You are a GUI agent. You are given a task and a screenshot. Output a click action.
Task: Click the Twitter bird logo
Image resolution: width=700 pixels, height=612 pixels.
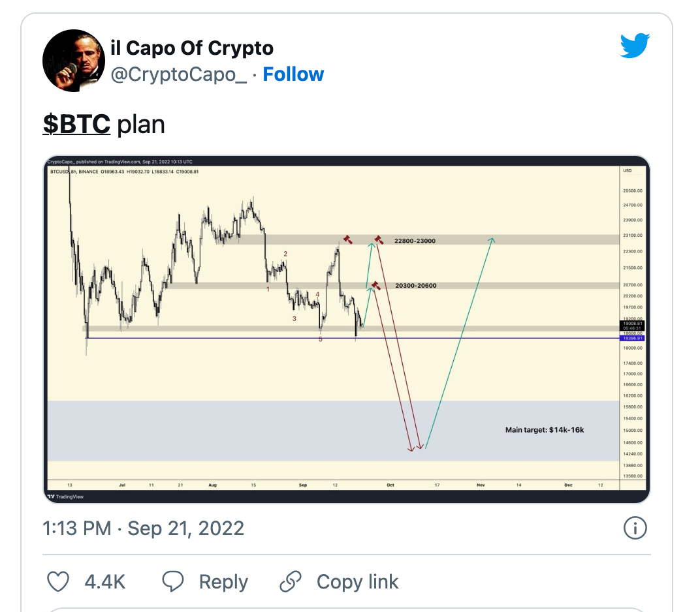(x=635, y=45)
